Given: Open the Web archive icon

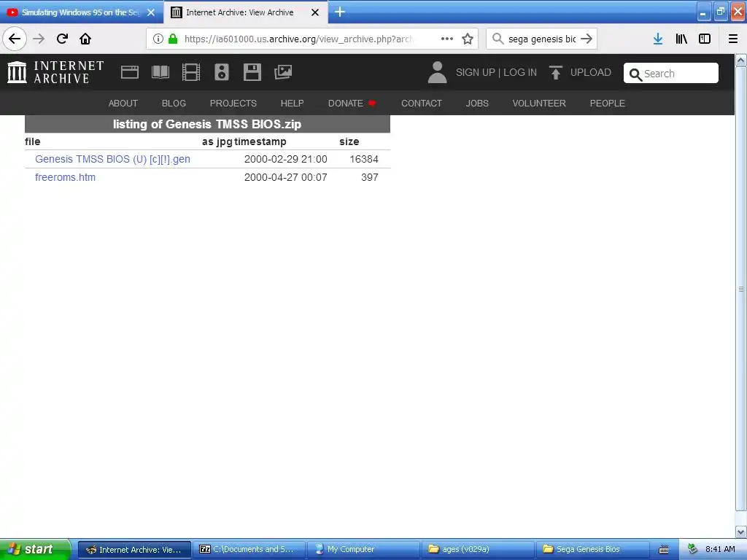Looking at the screenshot, I should 130,72.
